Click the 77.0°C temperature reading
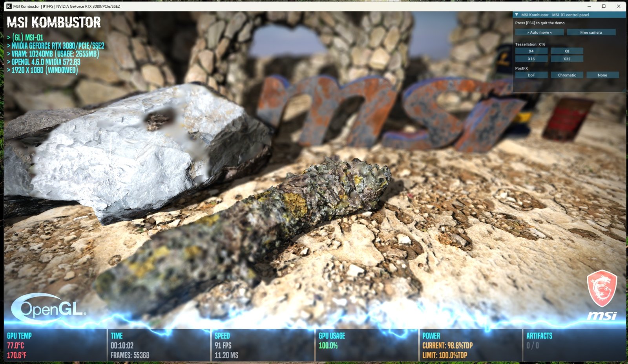 [15, 346]
